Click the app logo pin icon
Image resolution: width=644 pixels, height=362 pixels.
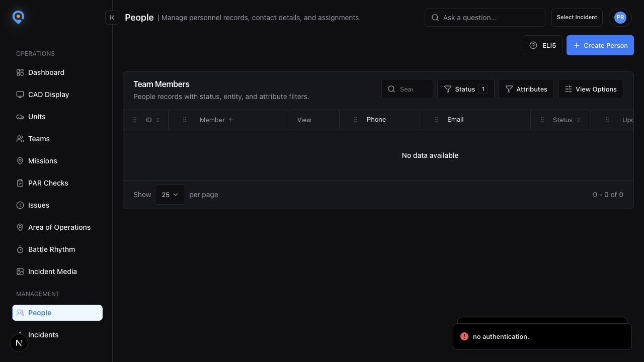tap(18, 18)
